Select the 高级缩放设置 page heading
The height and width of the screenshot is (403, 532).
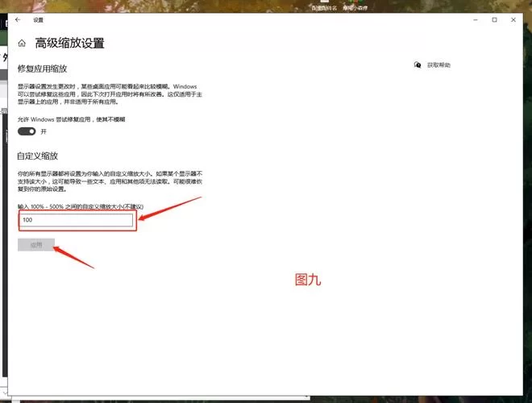click(69, 43)
